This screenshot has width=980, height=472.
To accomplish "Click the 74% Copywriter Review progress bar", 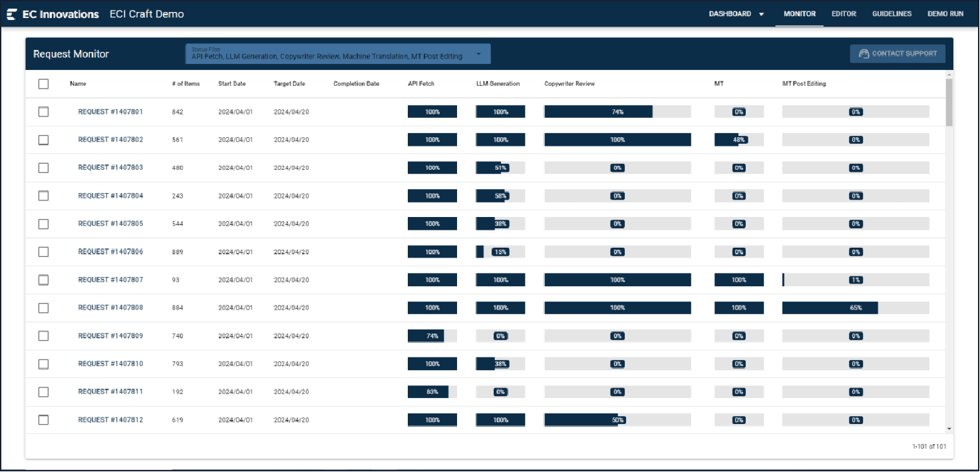I will 617,112.
